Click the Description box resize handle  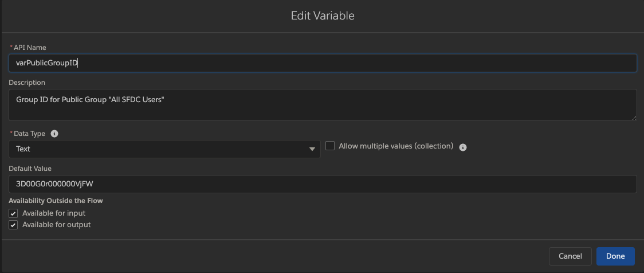[634, 118]
